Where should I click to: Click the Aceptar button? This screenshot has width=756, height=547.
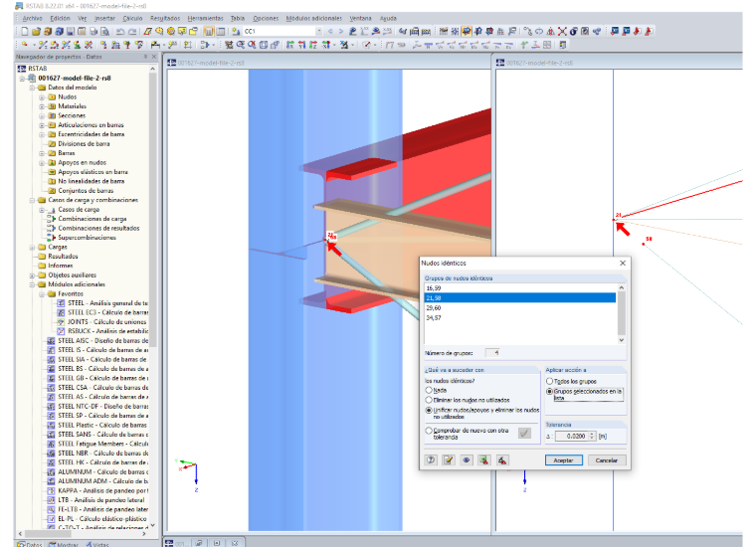[564, 460]
